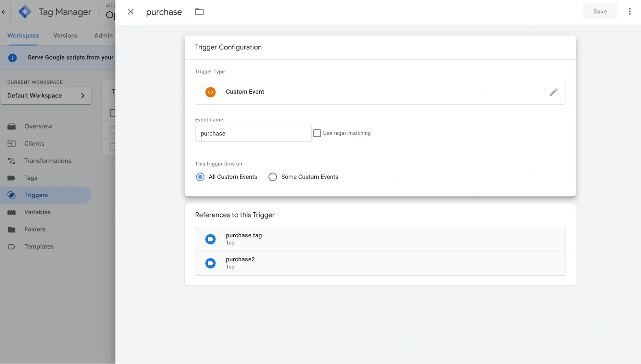The image size is (641, 364).
Task: Switch to the Admin tab
Action: click(103, 36)
